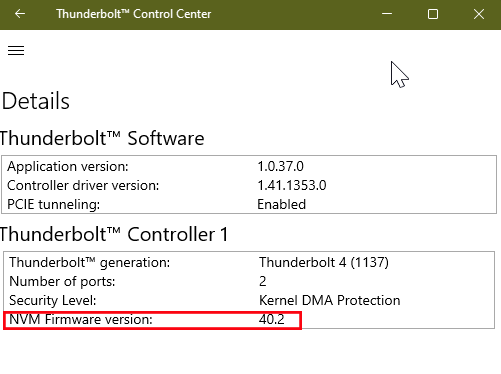Image resolution: width=501 pixels, height=374 pixels.
Task: Select the 'Thunderbolt™ generation:' label
Action: (89, 263)
